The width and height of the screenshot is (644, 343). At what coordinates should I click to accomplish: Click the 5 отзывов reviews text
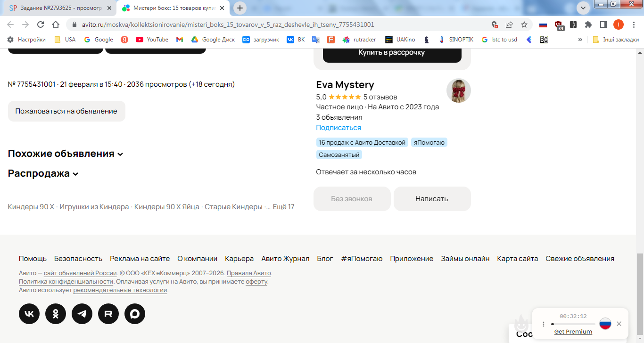pyautogui.click(x=380, y=97)
